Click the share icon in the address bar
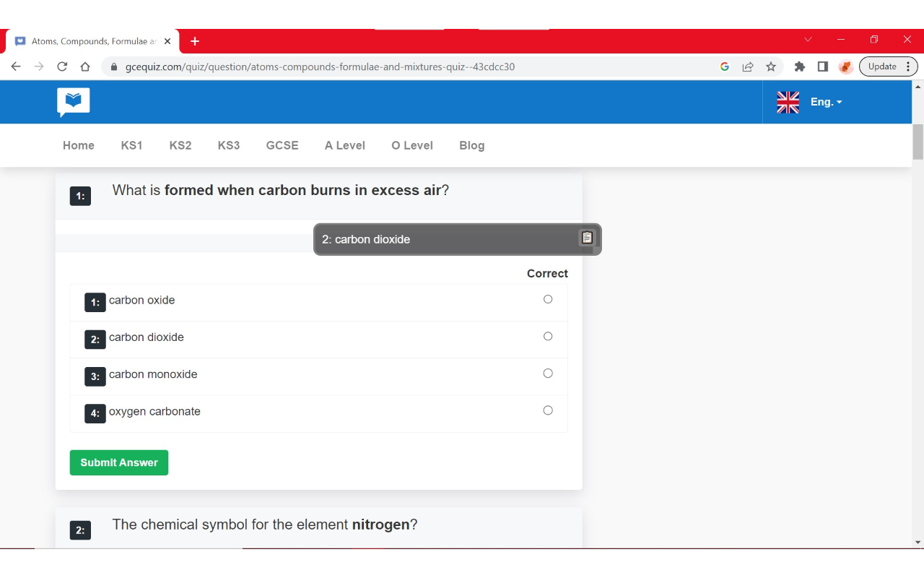The width and height of the screenshot is (924, 578). pyautogui.click(x=748, y=66)
